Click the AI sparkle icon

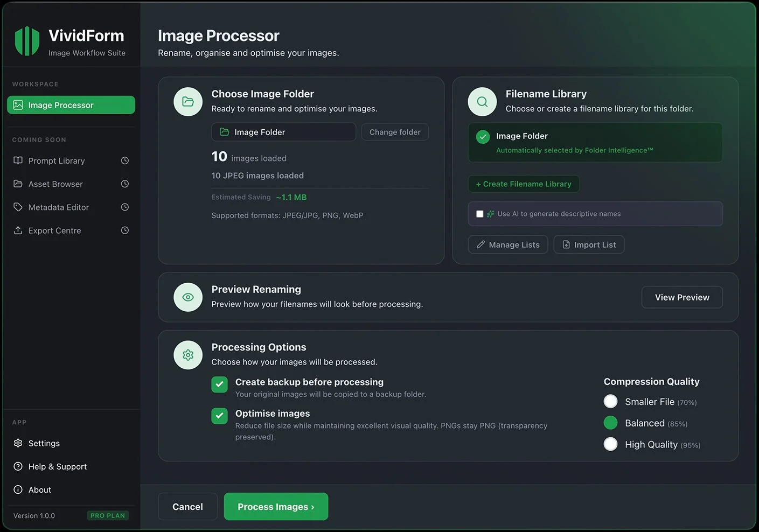tap(490, 214)
